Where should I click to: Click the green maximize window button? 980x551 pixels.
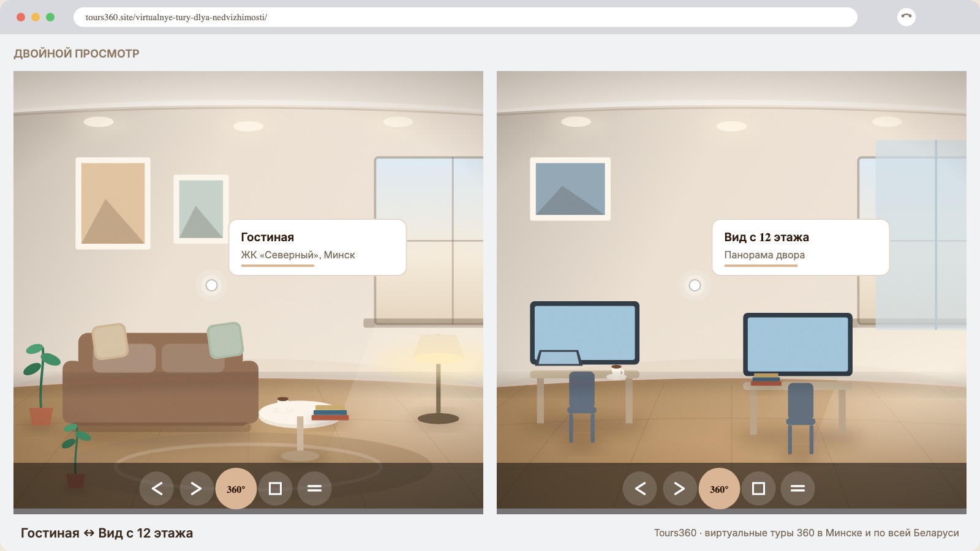tap(50, 17)
